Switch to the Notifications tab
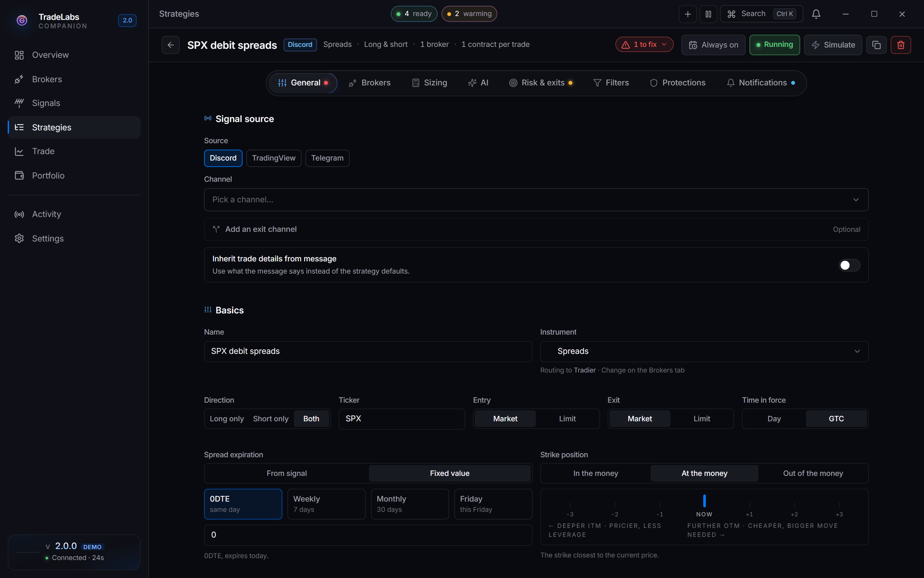 pos(761,83)
